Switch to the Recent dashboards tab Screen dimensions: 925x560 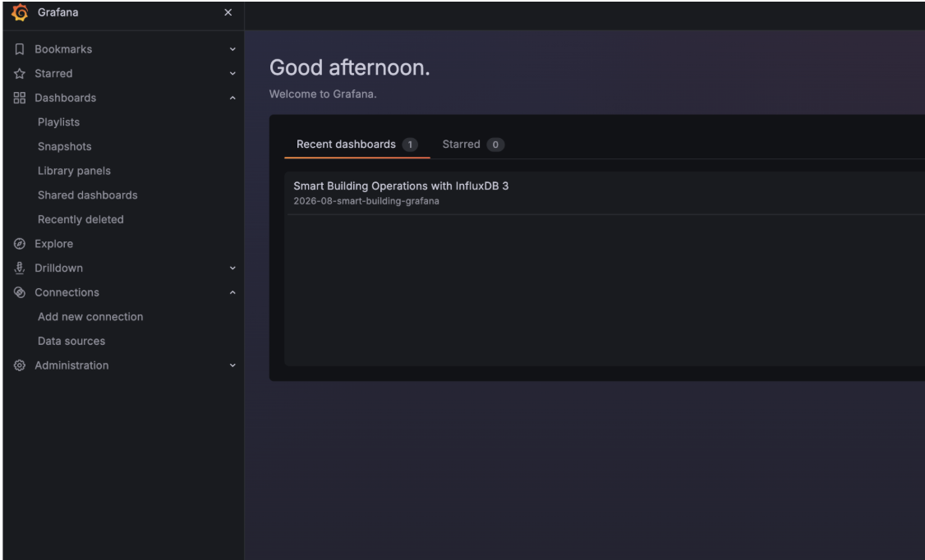[357, 145]
